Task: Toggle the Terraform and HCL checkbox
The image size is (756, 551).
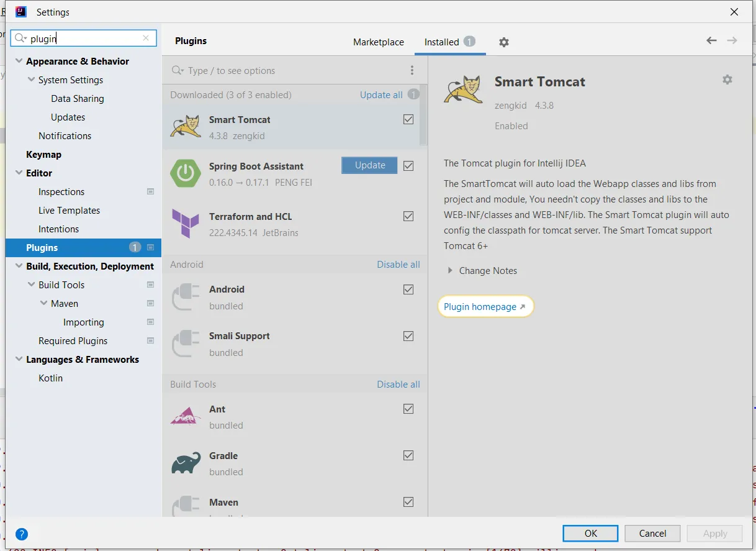Action: coord(408,216)
